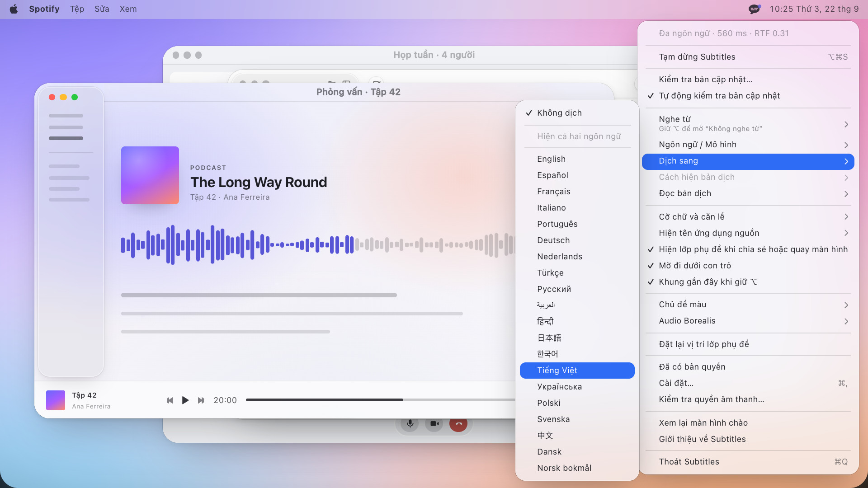868x488 pixels.
Task: Play the Tập 42 episode
Action: pos(185,400)
